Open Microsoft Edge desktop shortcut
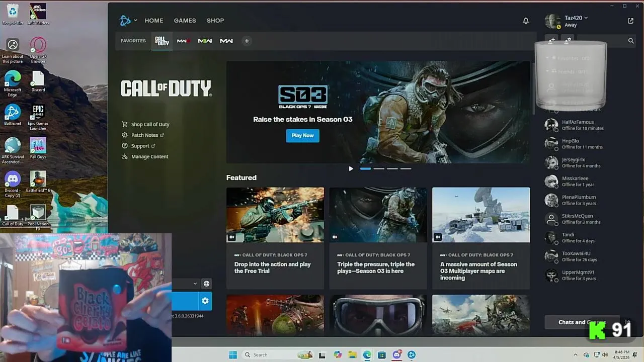The height and width of the screenshot is (362, 644). coord(13,83)
